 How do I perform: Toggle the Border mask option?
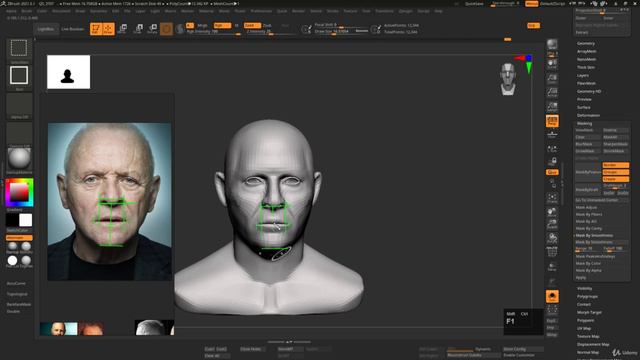(616, 165)
